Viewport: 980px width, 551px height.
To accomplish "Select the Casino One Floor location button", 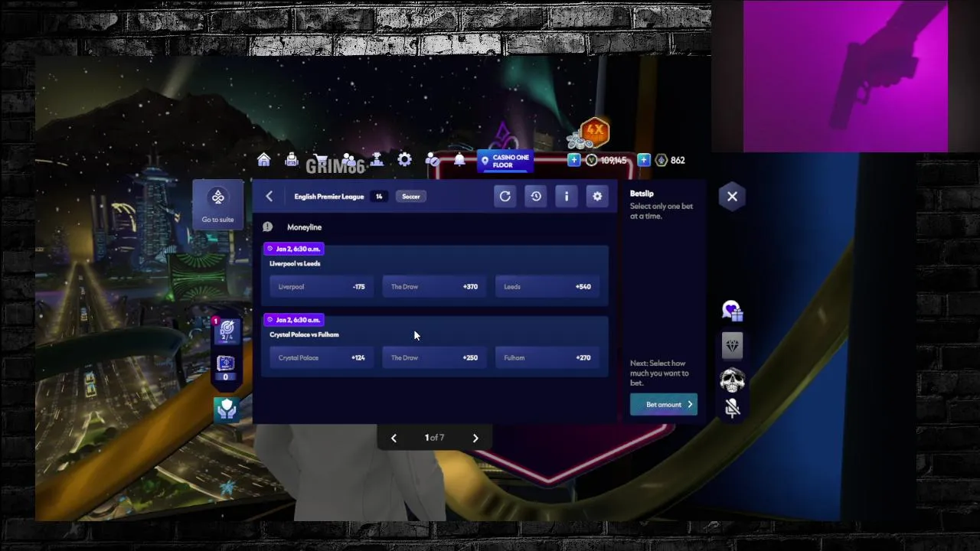I will (x=505, y=161).
